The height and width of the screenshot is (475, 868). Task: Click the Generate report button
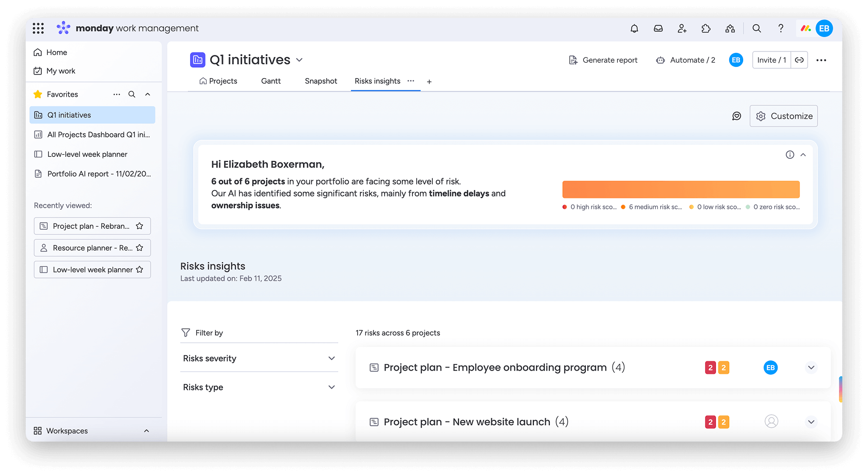[x=604, y=60]
